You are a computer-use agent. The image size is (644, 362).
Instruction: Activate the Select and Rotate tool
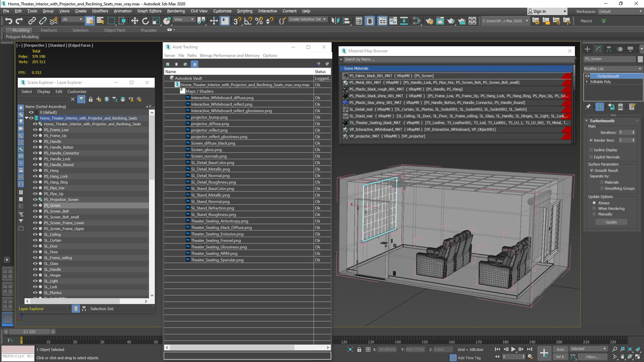(145, 21)
